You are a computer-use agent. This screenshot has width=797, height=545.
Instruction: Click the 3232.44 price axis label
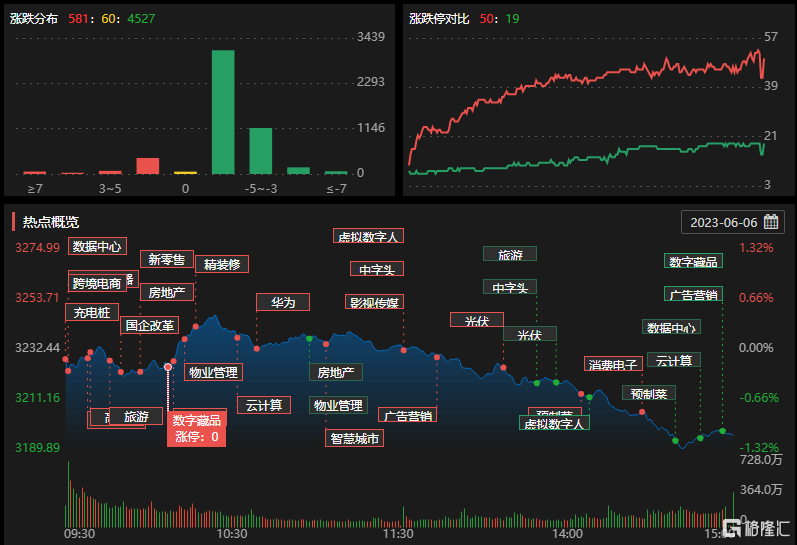pyautogui.click(x=37, y=348)
